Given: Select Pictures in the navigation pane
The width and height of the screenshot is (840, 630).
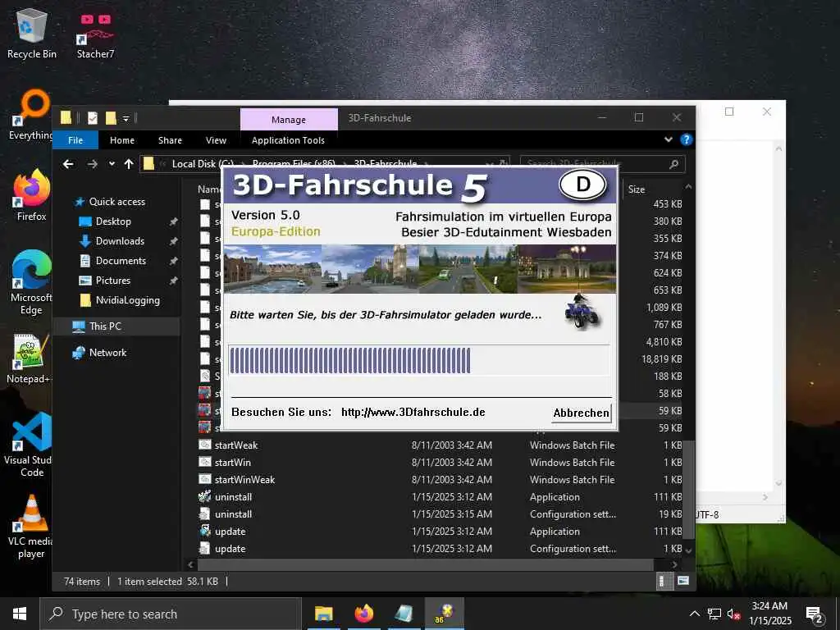Looking at the screenshot, I should click(112, 281).
